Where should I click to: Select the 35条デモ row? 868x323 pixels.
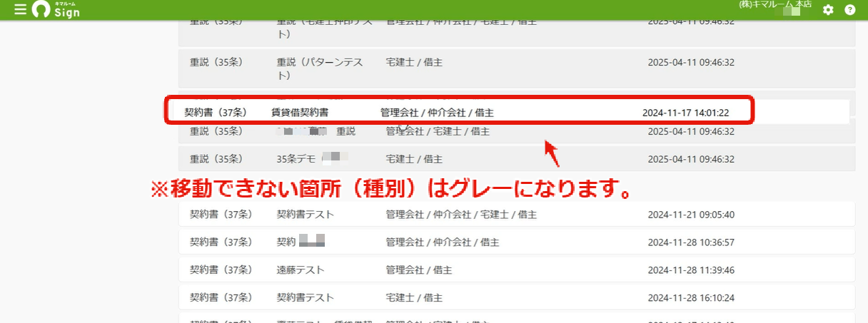[517, 158]
